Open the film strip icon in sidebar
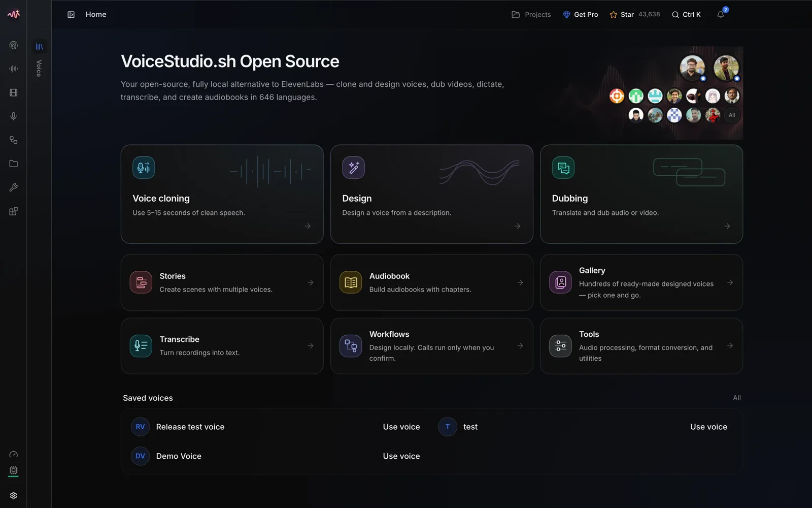Image resolution: width=812 pixels, height=508 pixels. pos(14,92)
